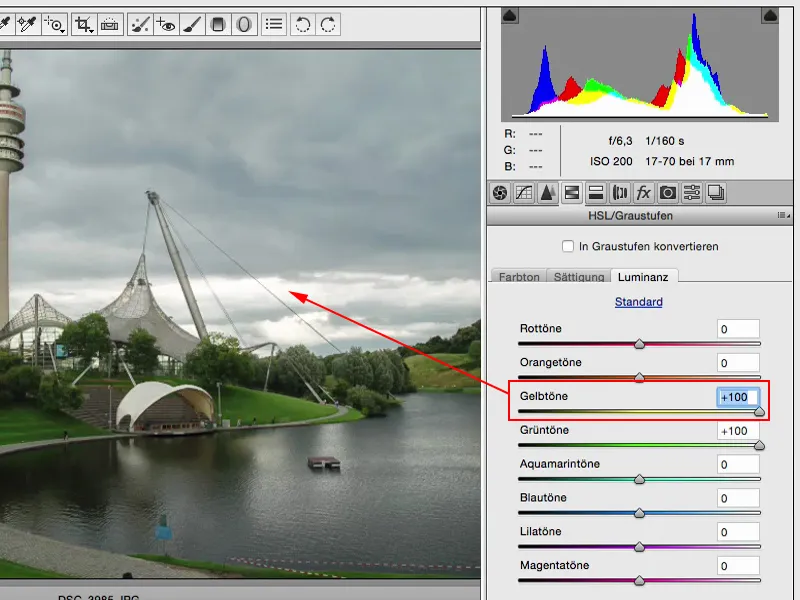Select the Adjustment Brush tool
800x600 pixels.
click(192, 24)
